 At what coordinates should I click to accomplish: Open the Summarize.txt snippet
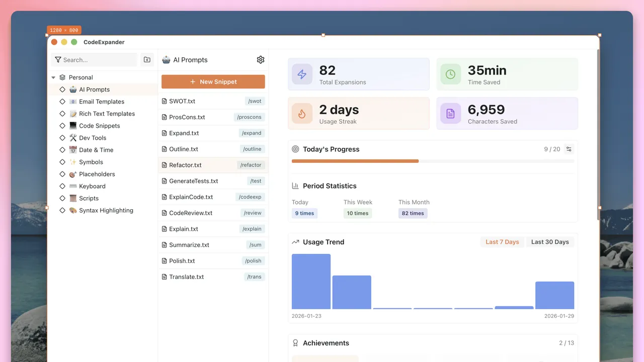[x=213, y=245]
